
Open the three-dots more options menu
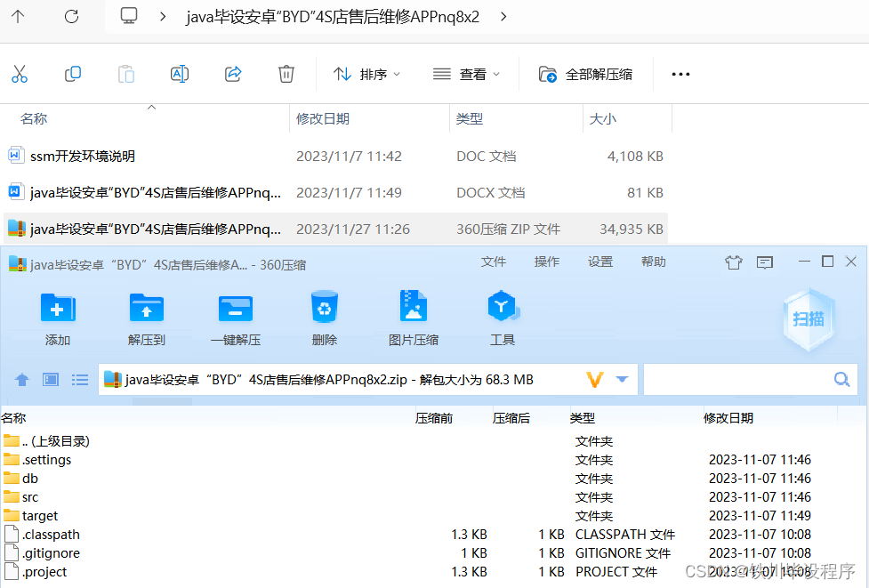(680, 74)
